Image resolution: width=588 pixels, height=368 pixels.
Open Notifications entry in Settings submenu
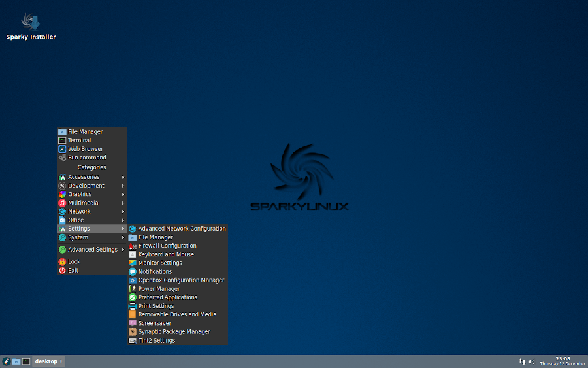(177, 272)
